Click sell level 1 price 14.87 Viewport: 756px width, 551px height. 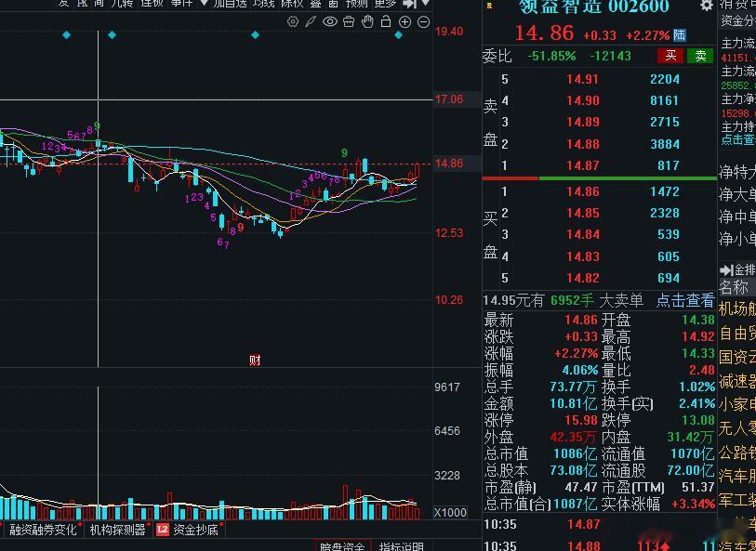point(583,165)
